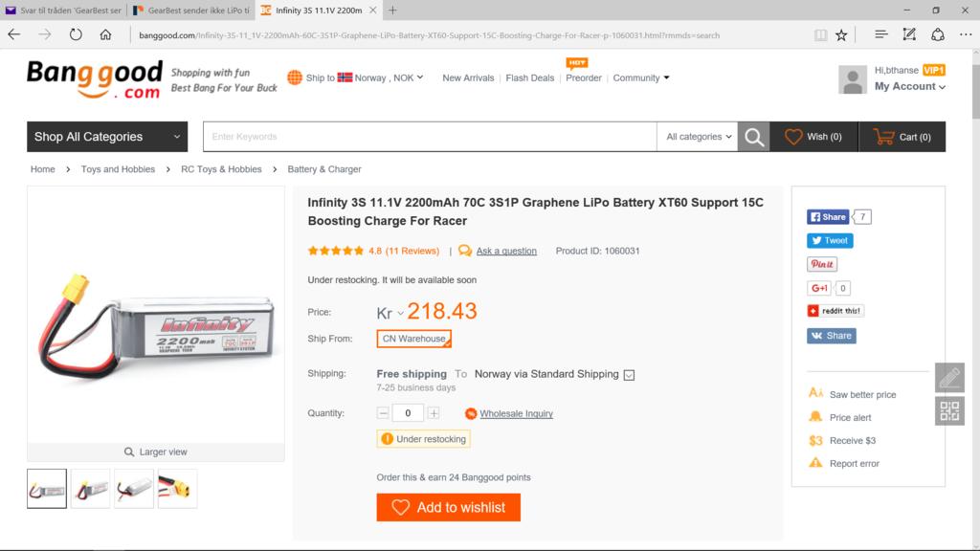Open All categories search filter dropdown
The image size is (980, 551).
point(699,137)
